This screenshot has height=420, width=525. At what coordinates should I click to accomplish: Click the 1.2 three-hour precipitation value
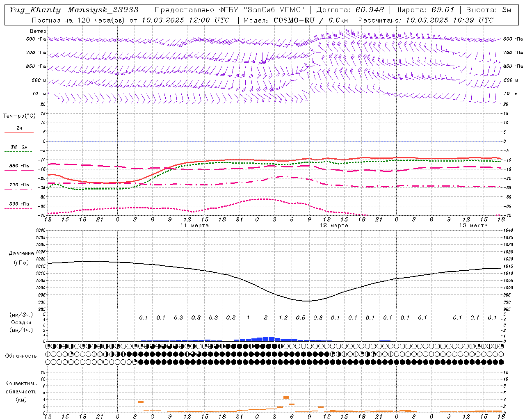pos(283,317)
